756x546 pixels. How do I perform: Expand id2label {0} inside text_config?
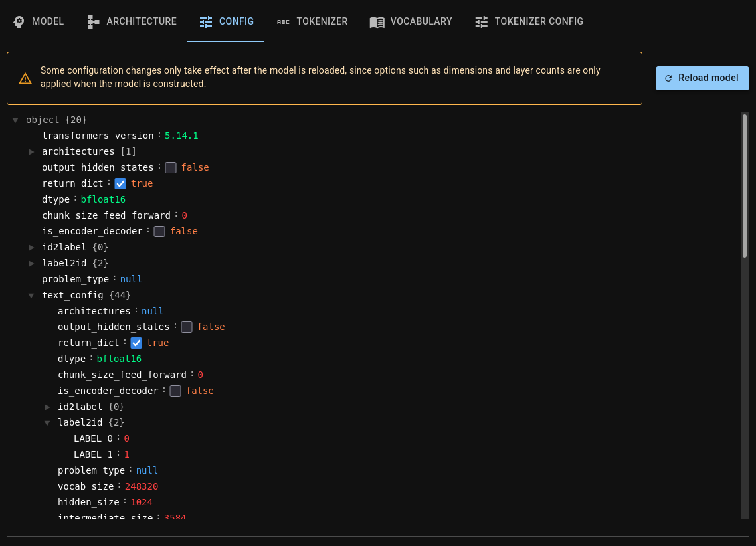(x=47, y=407)
